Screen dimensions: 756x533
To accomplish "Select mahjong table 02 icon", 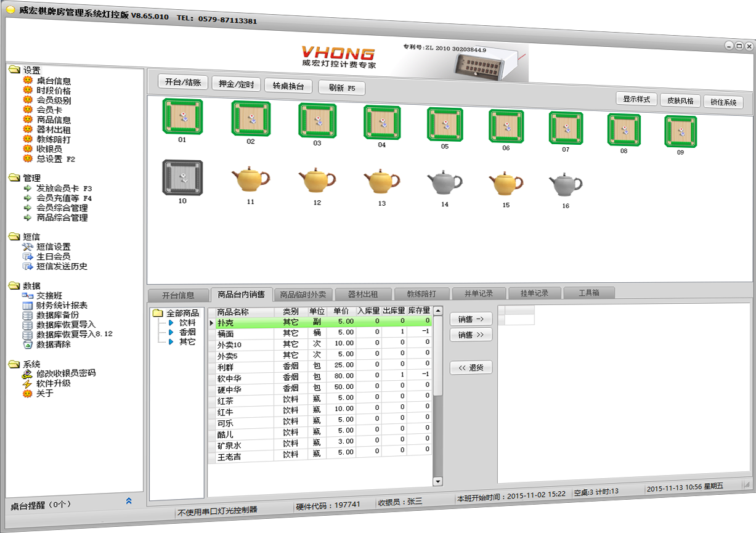I will 251,118.
